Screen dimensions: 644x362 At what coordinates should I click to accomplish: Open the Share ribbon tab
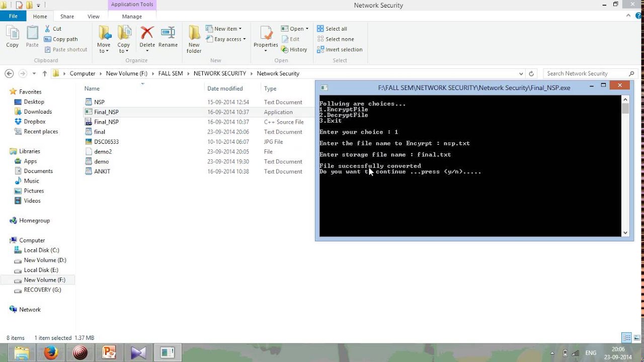[x=67, y=17]
